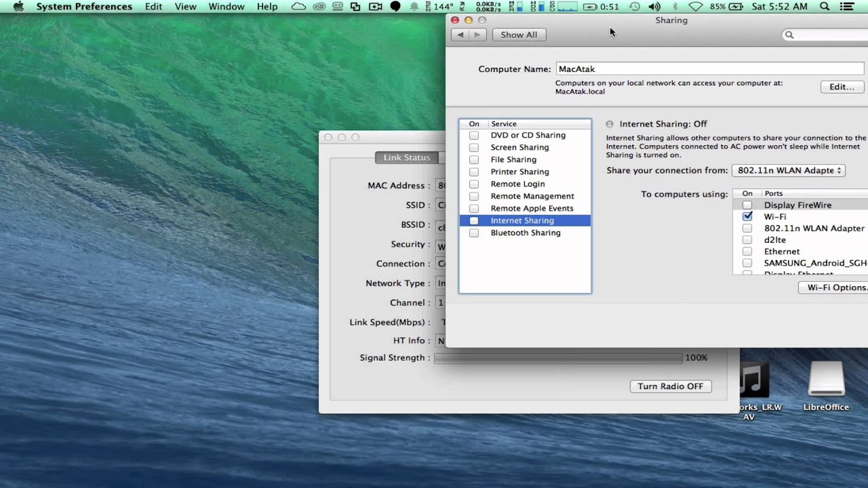Click the screen-recording camera menu bar icon
Screen dimensions: 868x488
click(375, 6)
